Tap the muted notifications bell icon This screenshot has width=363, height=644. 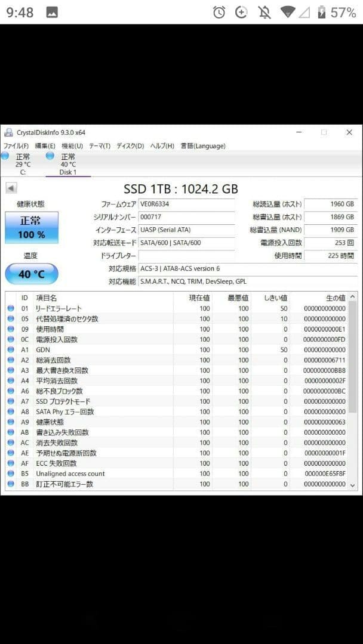click(264, 13)
